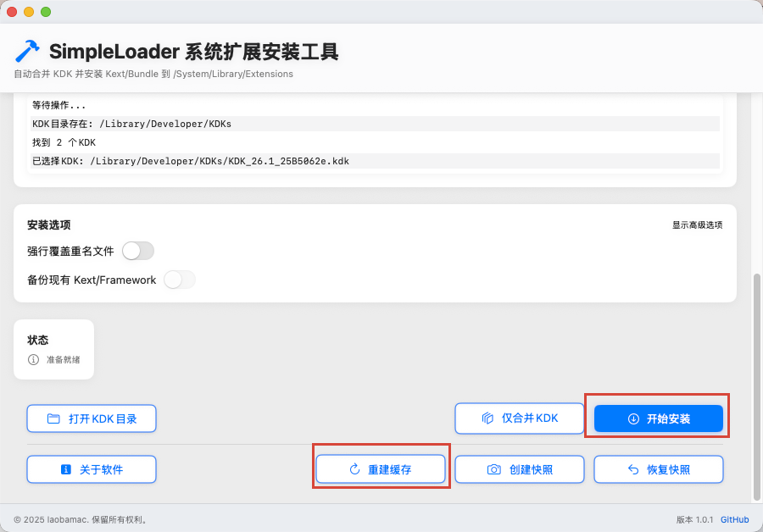The image size is (763, 532).
Task: Click the merge icon in 仅合并KDK
Action: pyautogui.click(x=487, y=418)
